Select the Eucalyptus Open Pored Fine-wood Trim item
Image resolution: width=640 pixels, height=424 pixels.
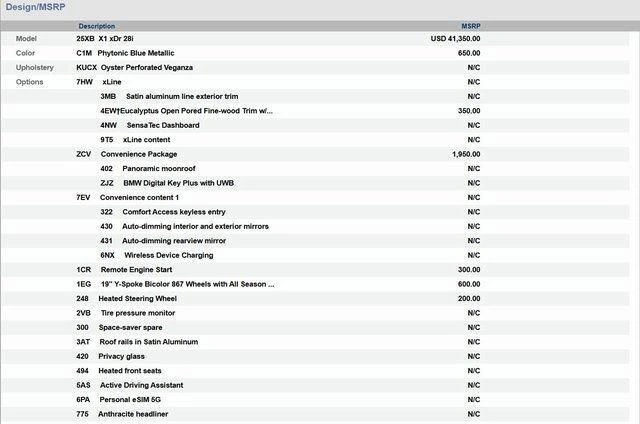click(x=190, y=111)
